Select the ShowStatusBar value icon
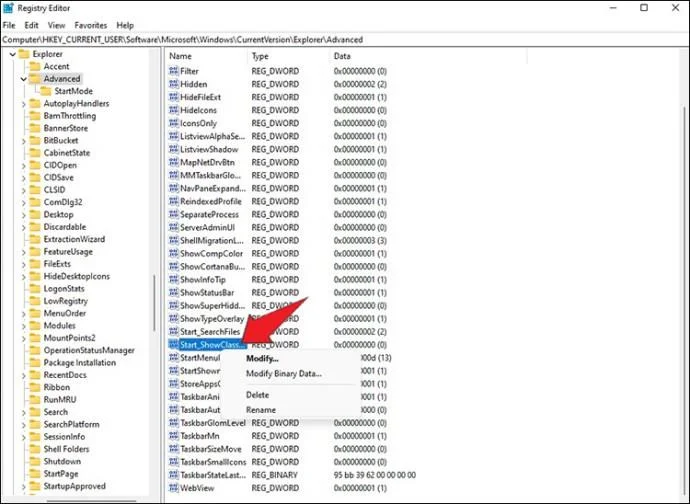This screenshot has height=504, width=690. [174, 293]
